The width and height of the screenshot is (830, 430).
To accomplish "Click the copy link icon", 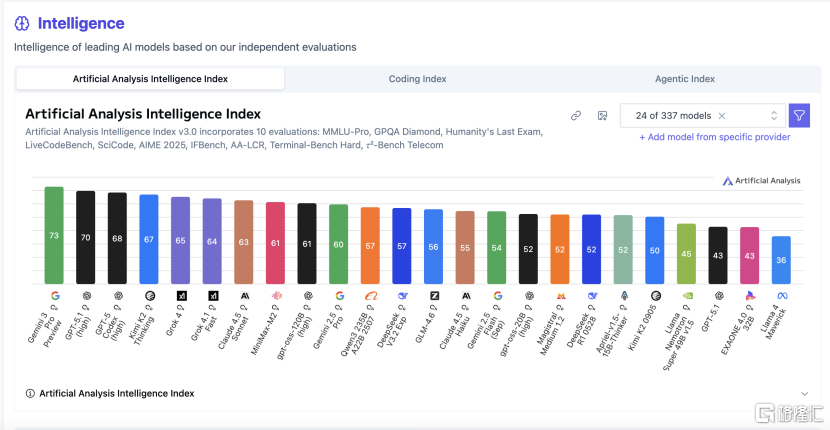I will [576, 116].
